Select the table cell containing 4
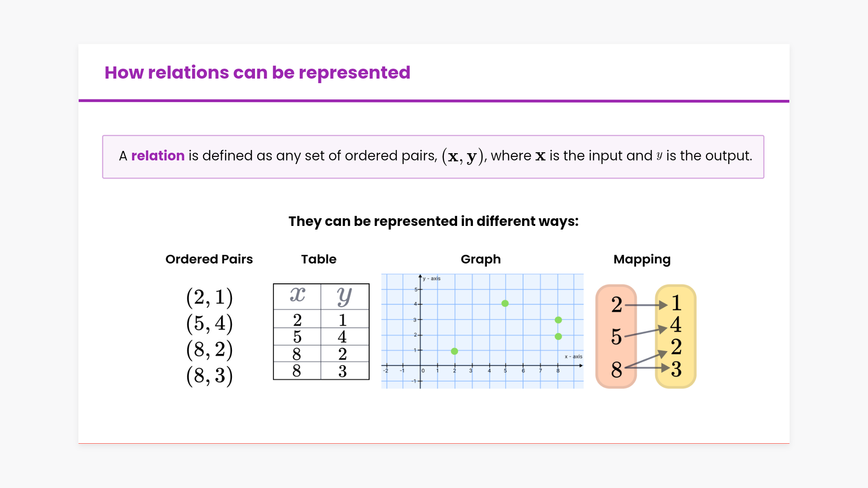Image resolution: width=868 pixels, height=488 pixels. pyautogui.click(x=342, y=337)
